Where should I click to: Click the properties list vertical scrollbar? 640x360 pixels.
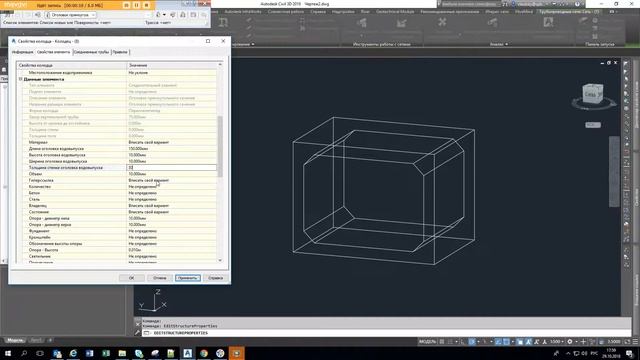point(220,147)
